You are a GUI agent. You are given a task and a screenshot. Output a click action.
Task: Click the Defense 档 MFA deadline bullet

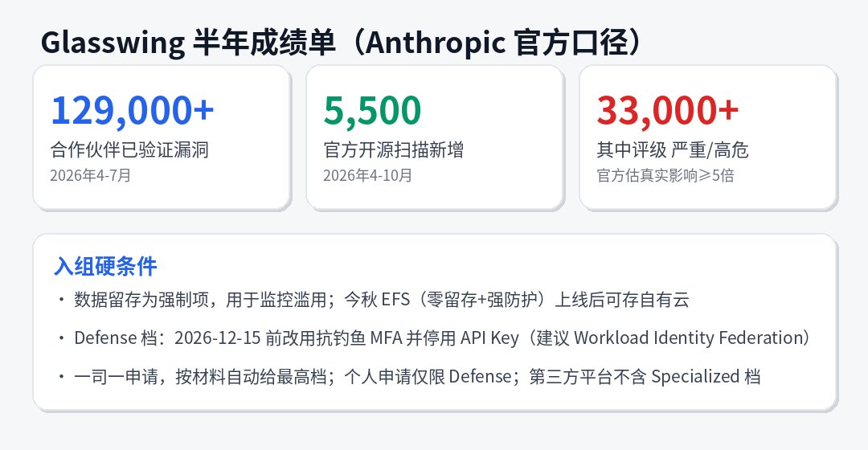point(435,337)
